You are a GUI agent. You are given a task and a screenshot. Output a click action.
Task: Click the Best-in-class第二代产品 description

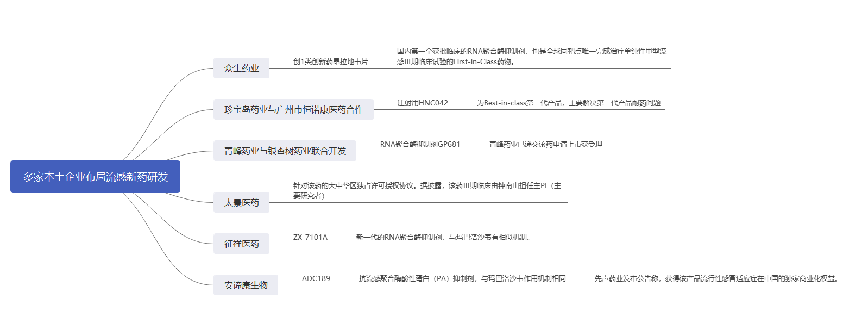pyautogui.click(x=568, y=103)
